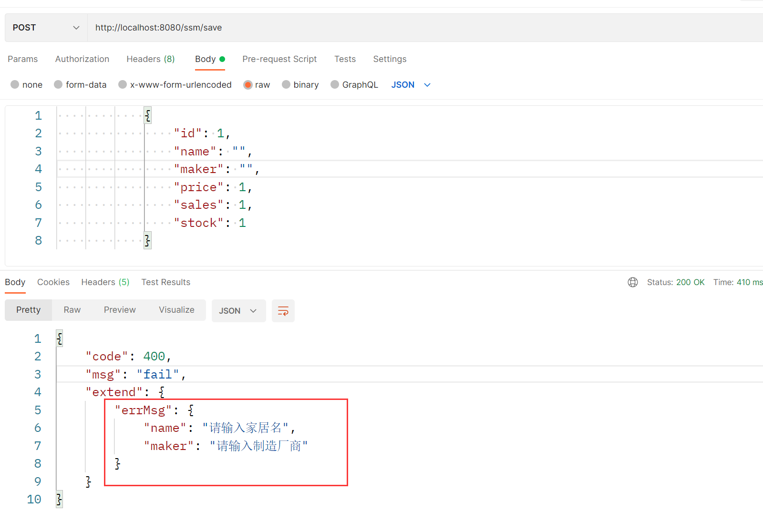
Task: Toggle the wrap lines icon
Action: coord(283,311)
